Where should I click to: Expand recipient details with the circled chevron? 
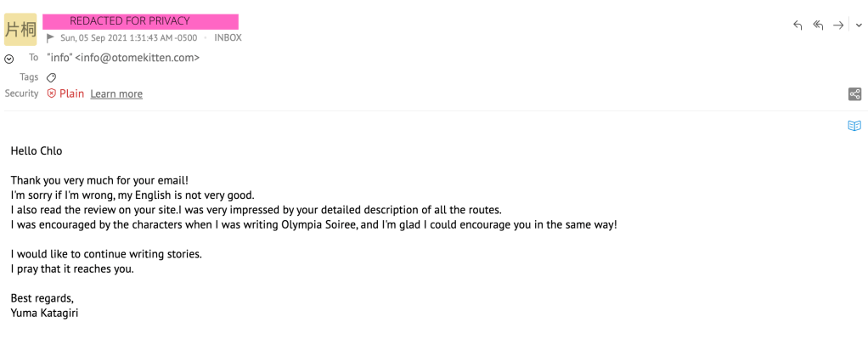pyautogui.click(x=9, y=59)
